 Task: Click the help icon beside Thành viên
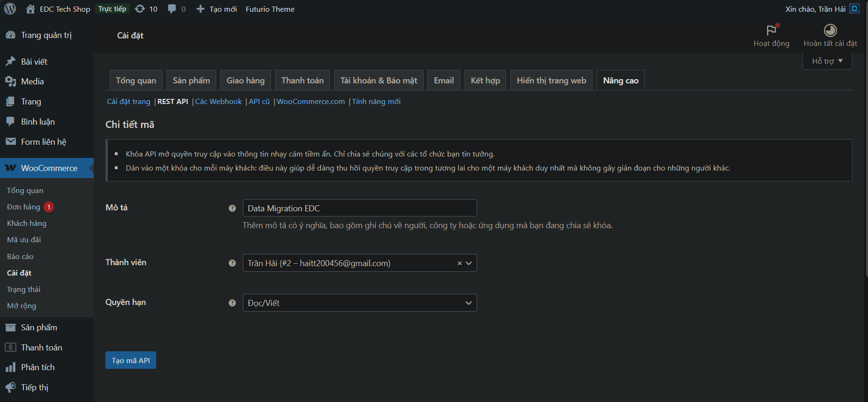[x=232, y=263]
